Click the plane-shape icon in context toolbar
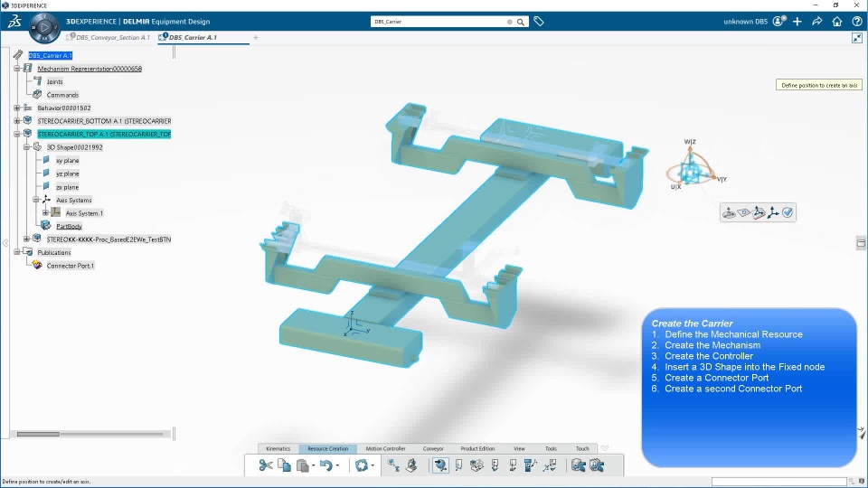Image resolution: width=868 pixels, height=488 pixels. click(x=743, y=212)
